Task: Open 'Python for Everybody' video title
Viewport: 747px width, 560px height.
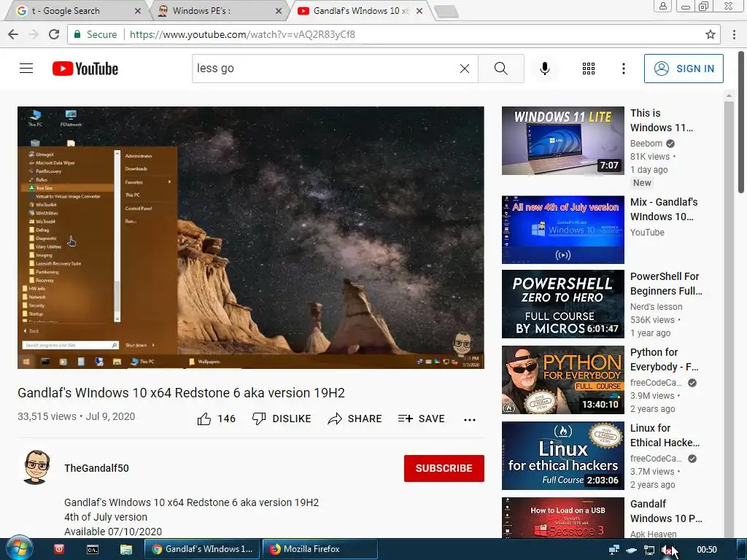Action: [664, 359]
